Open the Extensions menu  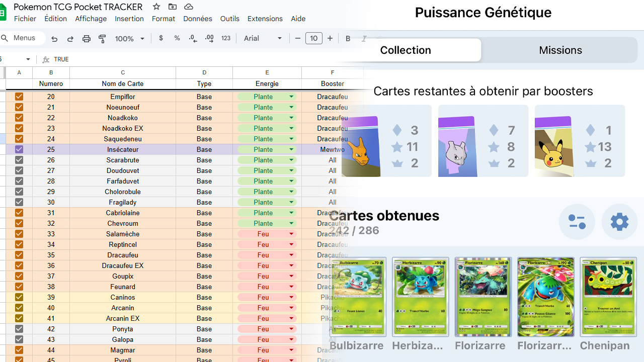[265, 19]
